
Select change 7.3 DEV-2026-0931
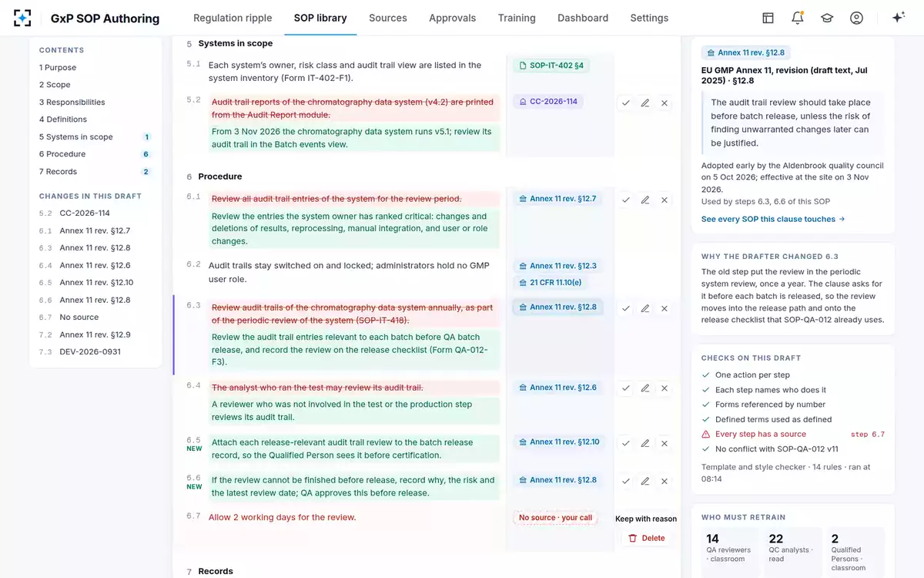click(95, 352)
